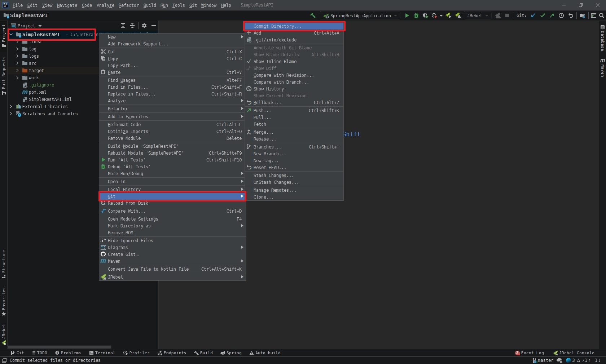Open the Database tool window
This screenshot has width=606, height=364.
pyautogui.click(x=602, y=37)
